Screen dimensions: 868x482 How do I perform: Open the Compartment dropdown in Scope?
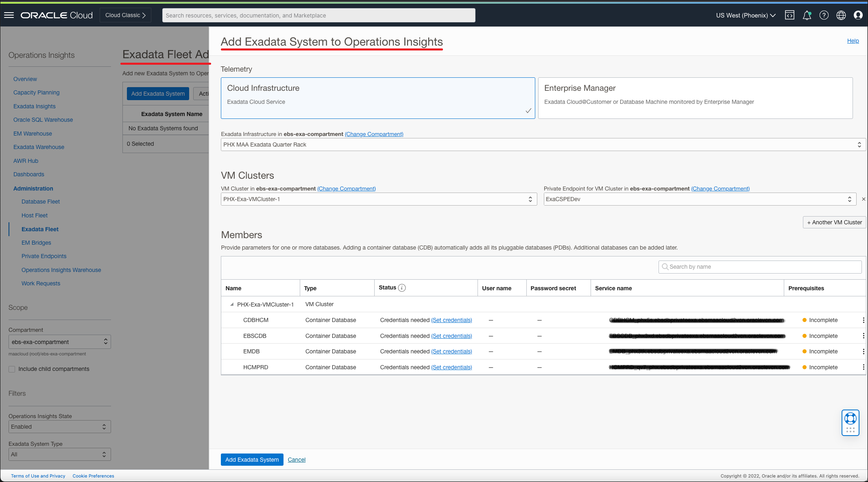(59, 342)
